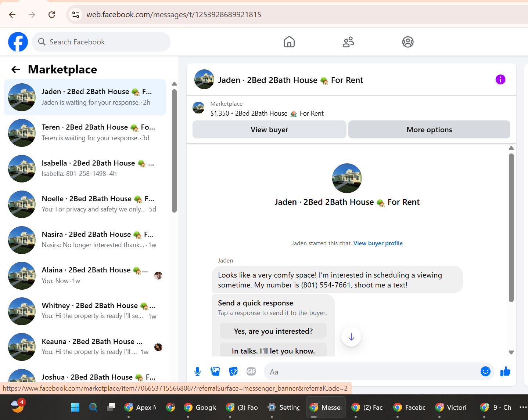Image resolution: width=528 pixels, height=420 pixels.
Task: Click Alaina's seen-by small avatar
Action: [158, 276]
